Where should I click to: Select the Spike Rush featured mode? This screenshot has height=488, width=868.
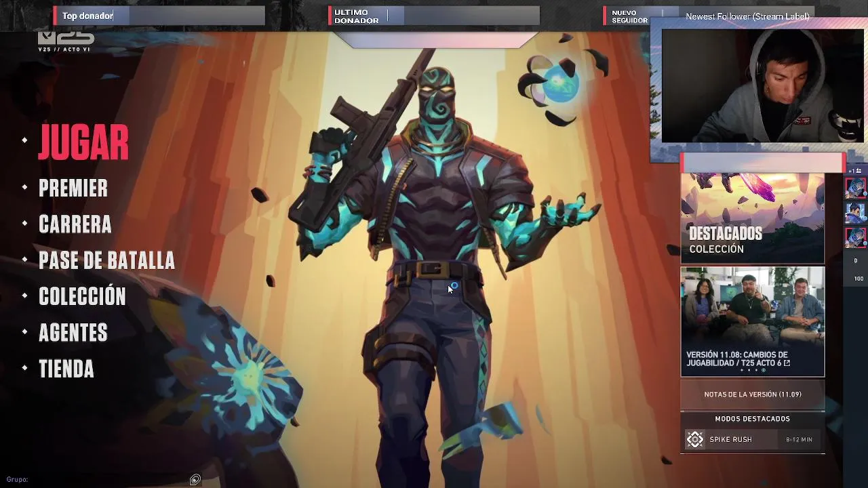tap(753, 439)
